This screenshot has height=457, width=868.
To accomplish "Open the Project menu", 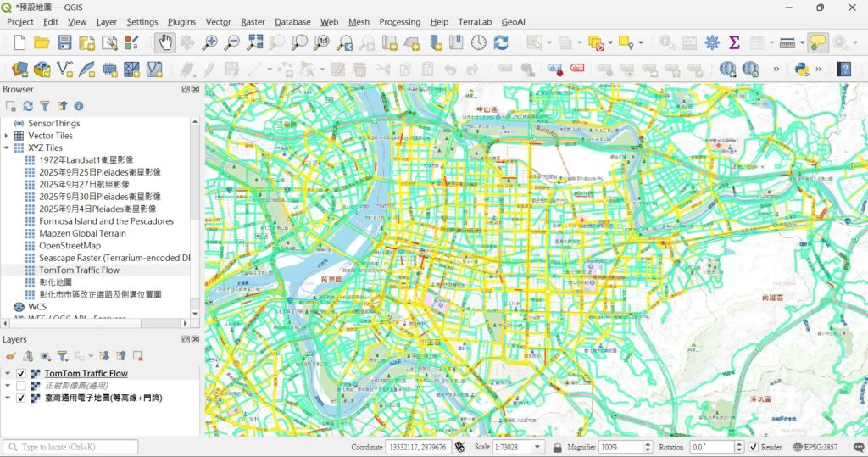I will (x=20, y=21).
